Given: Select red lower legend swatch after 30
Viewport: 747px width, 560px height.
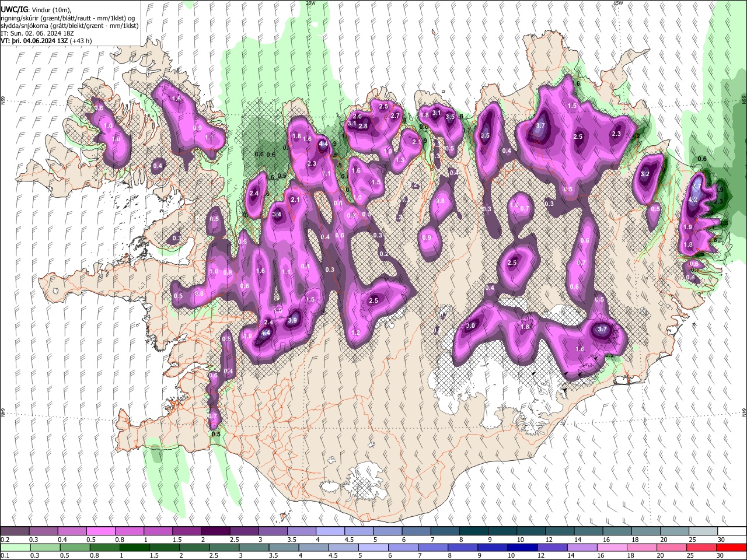Looking at the screenshot, I should [x=731, y=547].
